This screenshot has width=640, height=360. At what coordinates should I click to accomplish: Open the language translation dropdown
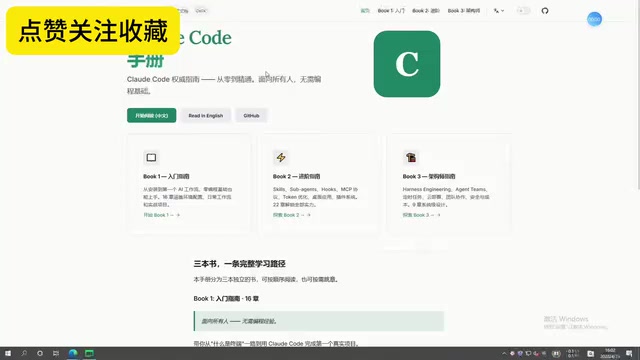499,11
